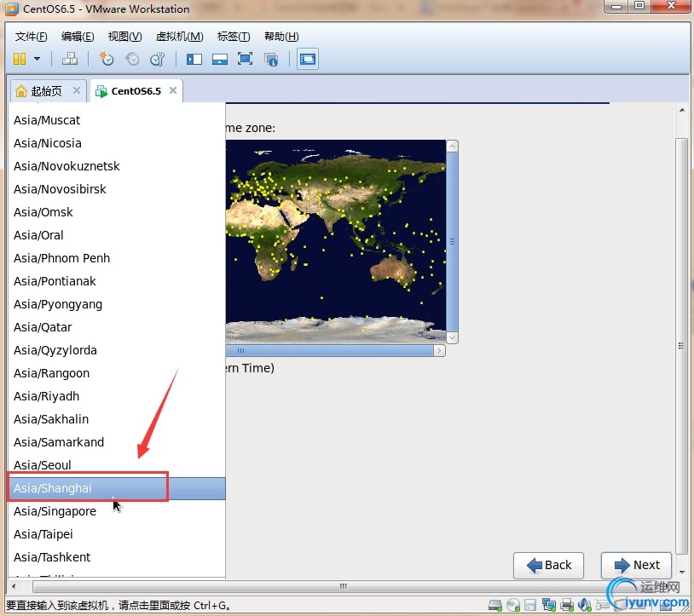
Task: Open the 虚拟机(M) menu
Action: coord(180,37)
